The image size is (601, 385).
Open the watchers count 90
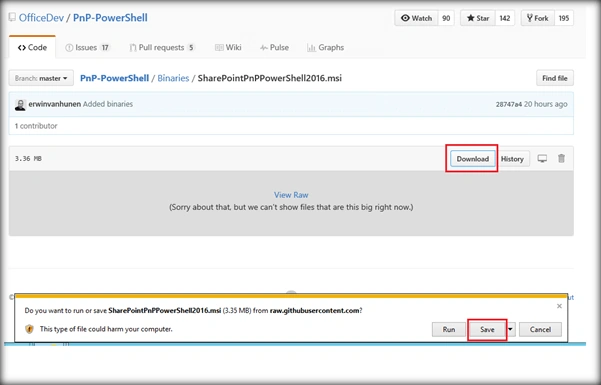coord(446,18)
